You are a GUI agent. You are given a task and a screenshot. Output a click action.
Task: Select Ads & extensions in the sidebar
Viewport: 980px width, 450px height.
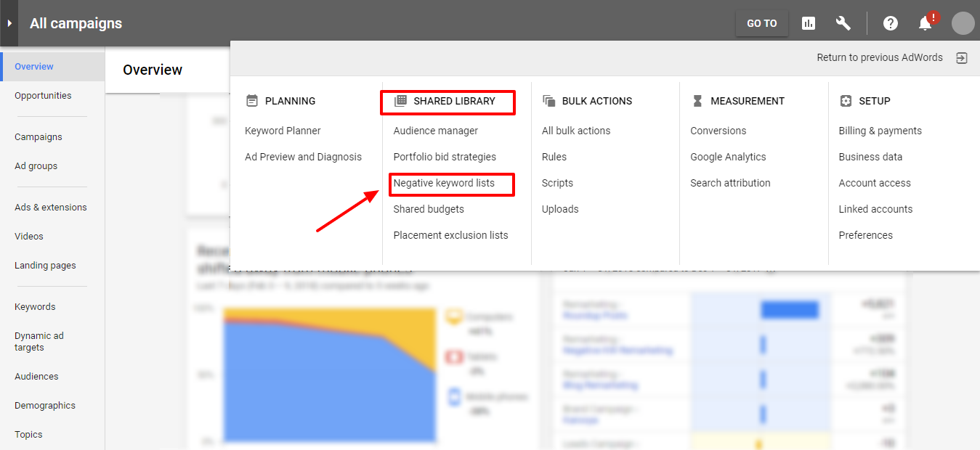[x=52, y=208]
